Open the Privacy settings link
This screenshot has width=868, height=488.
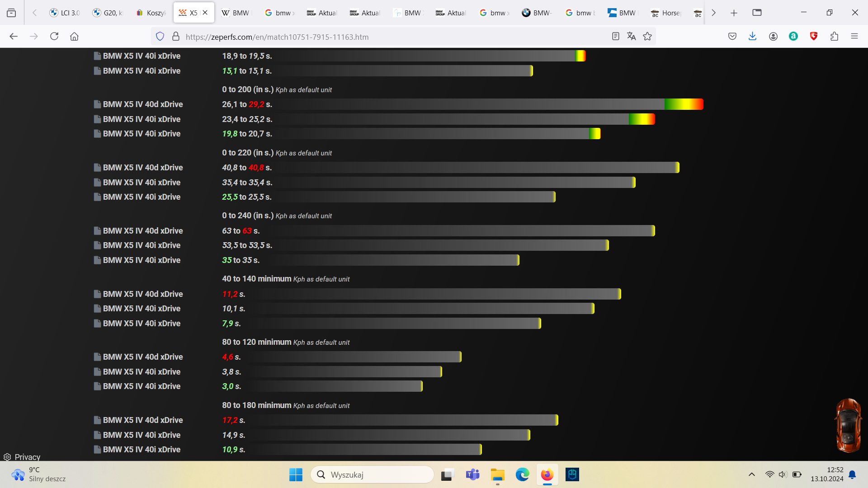click(x=22, y=457)
